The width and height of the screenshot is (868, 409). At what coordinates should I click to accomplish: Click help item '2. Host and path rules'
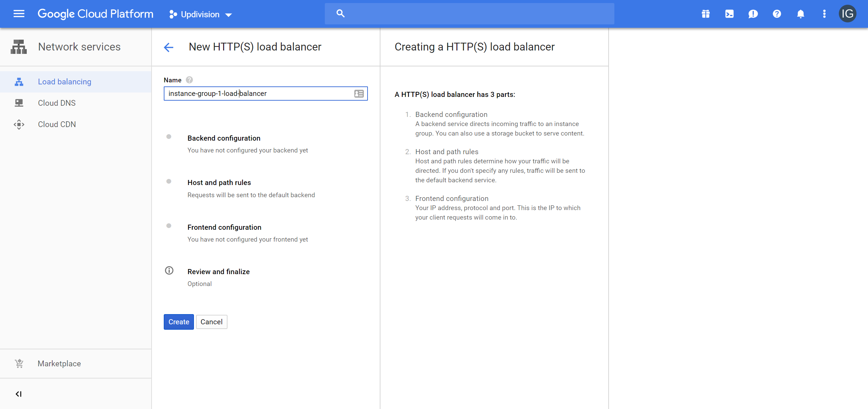[447, 152]
